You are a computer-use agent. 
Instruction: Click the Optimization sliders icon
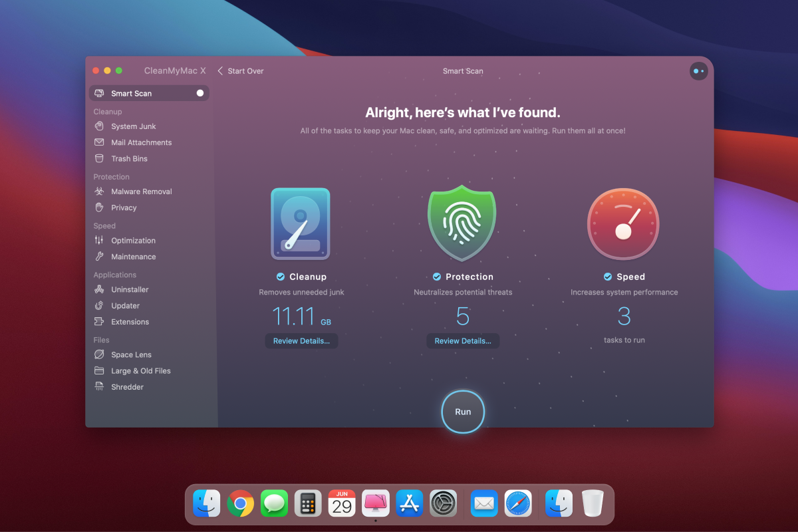click(x=99, y=241)
